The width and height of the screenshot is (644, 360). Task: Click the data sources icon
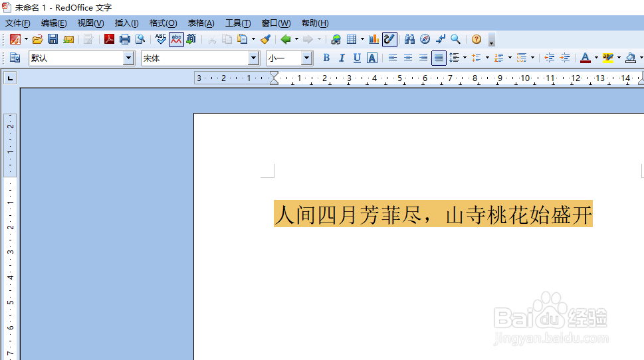(440, 39)
